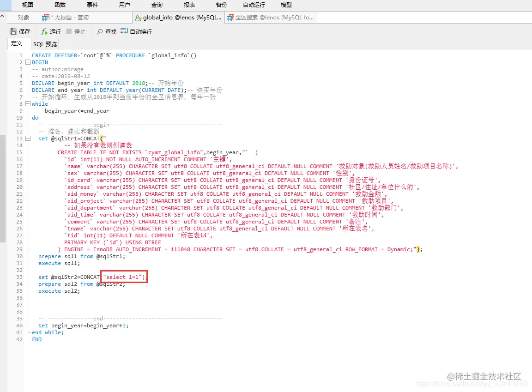Click the 运行 run fx icon
This screenshot has width=532, height=392.
click(44, 31)
